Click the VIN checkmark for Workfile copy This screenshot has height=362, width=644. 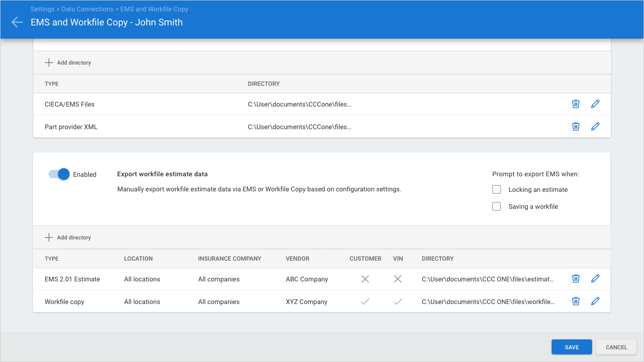[398, 302]
